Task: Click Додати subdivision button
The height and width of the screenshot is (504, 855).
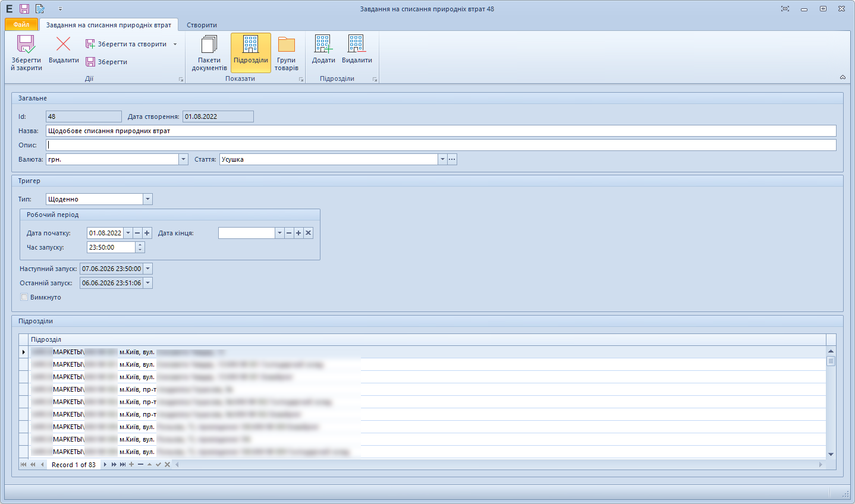Action: coord(323,49)
